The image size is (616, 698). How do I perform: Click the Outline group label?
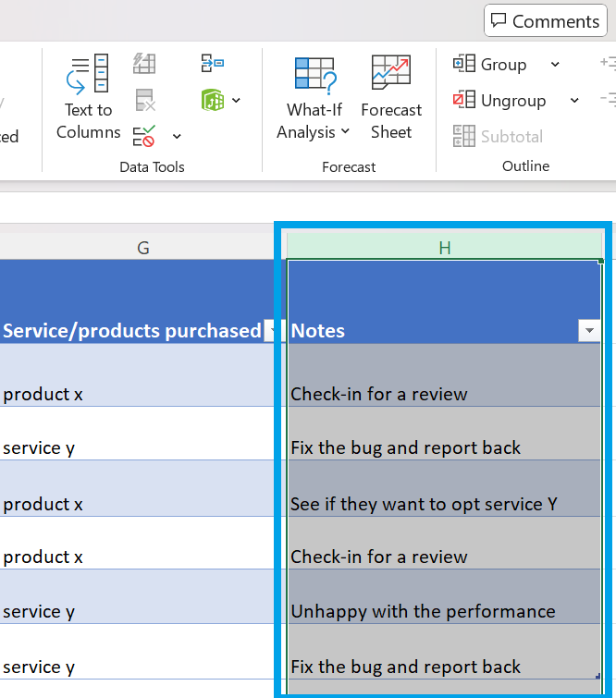point(525,166)
